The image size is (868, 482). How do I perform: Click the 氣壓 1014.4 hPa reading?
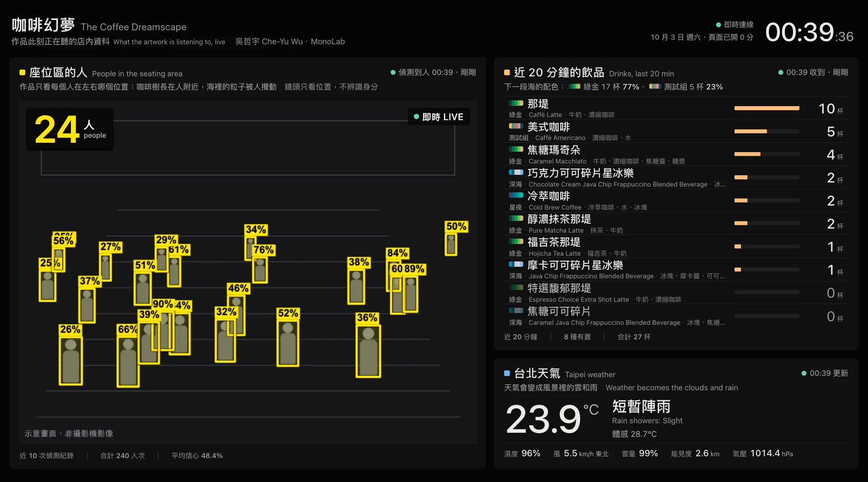click(763, 454)
